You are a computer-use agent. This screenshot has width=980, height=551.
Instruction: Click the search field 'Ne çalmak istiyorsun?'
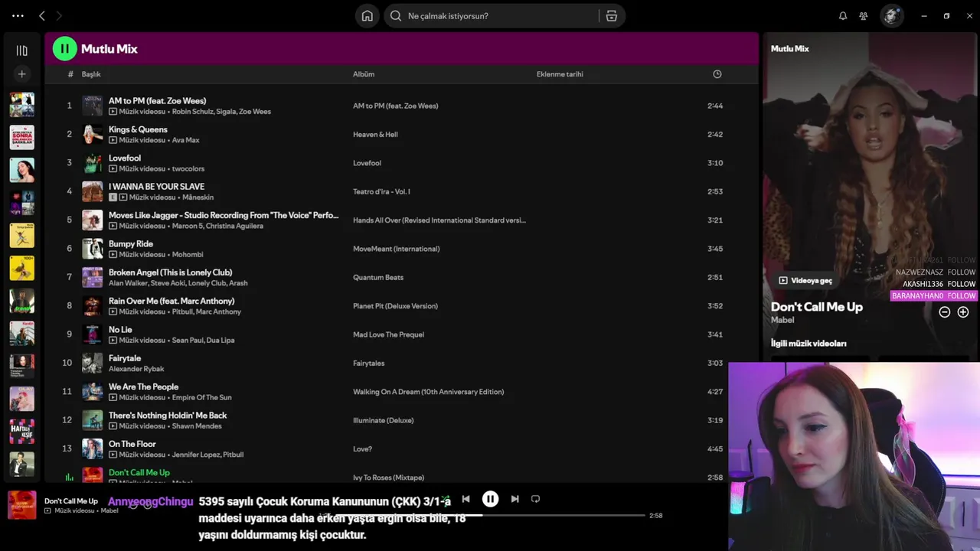tap(492, 15)
